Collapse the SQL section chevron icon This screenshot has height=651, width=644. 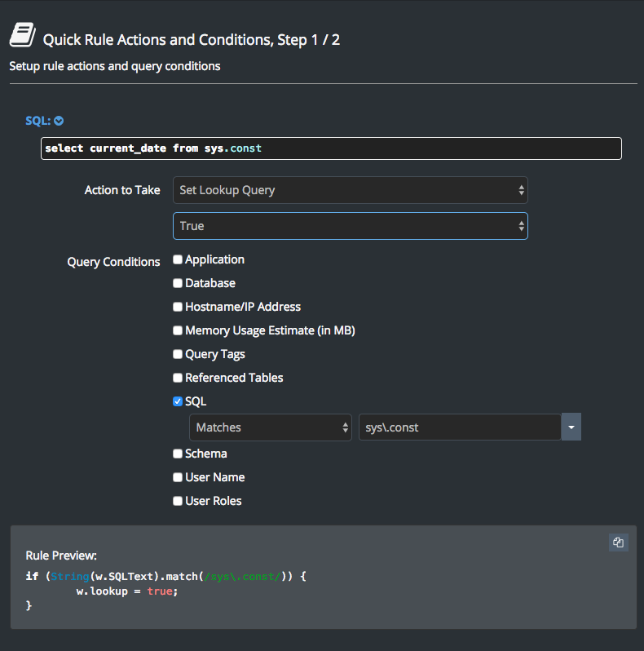pyautogui.click(x=59, y=121)
